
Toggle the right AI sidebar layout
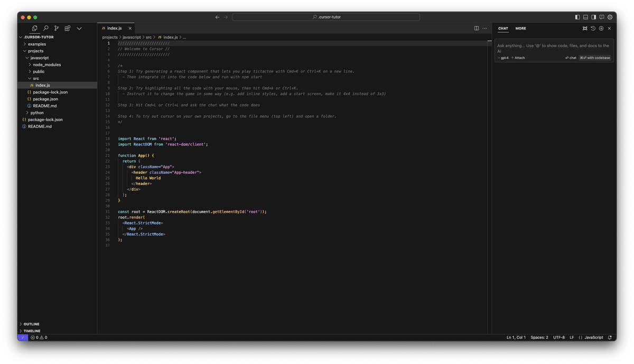click(594, 17)
